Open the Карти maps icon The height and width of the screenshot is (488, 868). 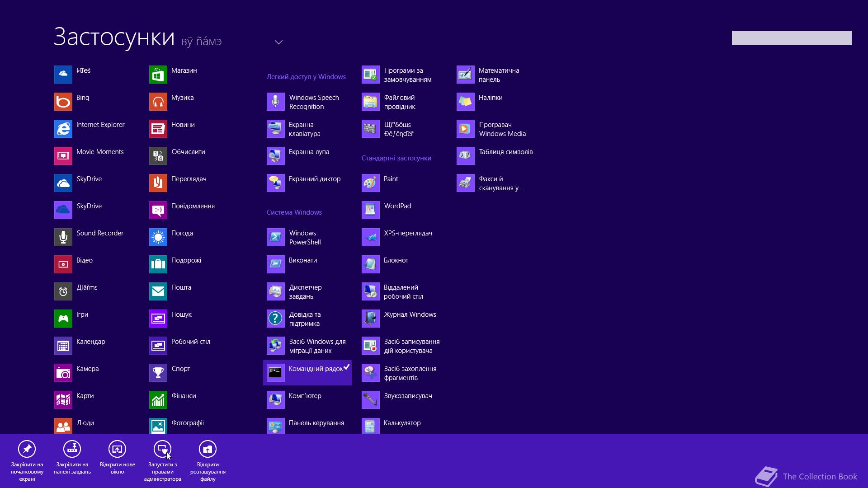click(x=63, y=400)
